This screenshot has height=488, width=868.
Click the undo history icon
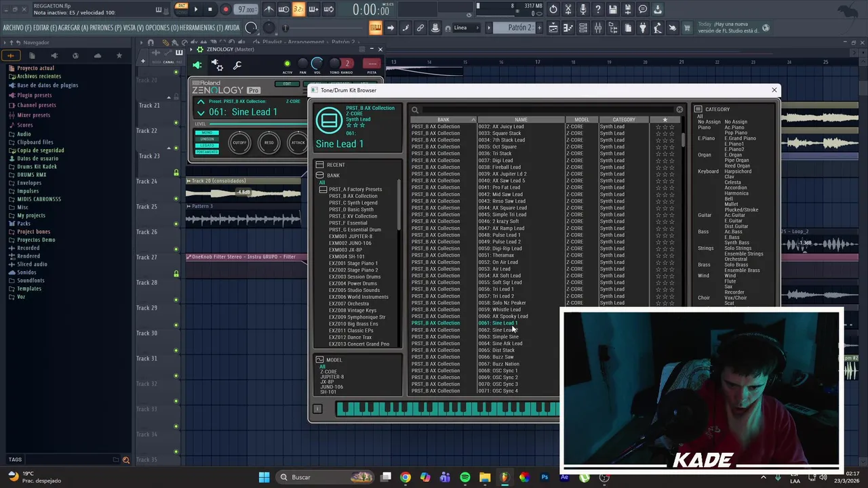point(553,9)
